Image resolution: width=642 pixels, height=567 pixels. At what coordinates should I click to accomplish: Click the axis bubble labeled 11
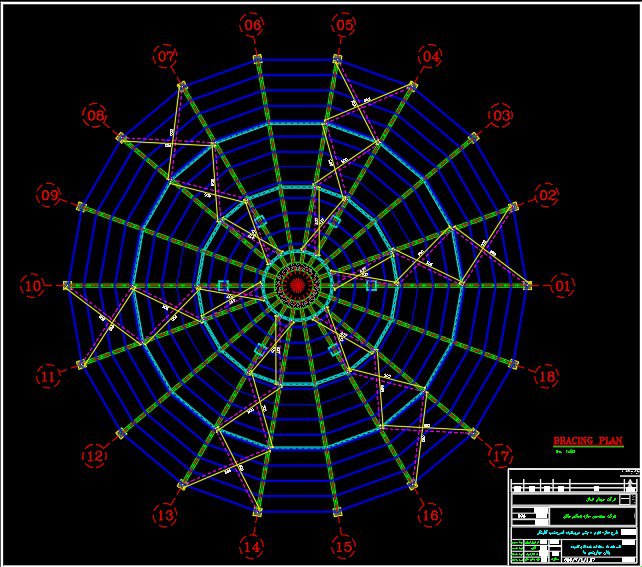[x=49, y=377]
